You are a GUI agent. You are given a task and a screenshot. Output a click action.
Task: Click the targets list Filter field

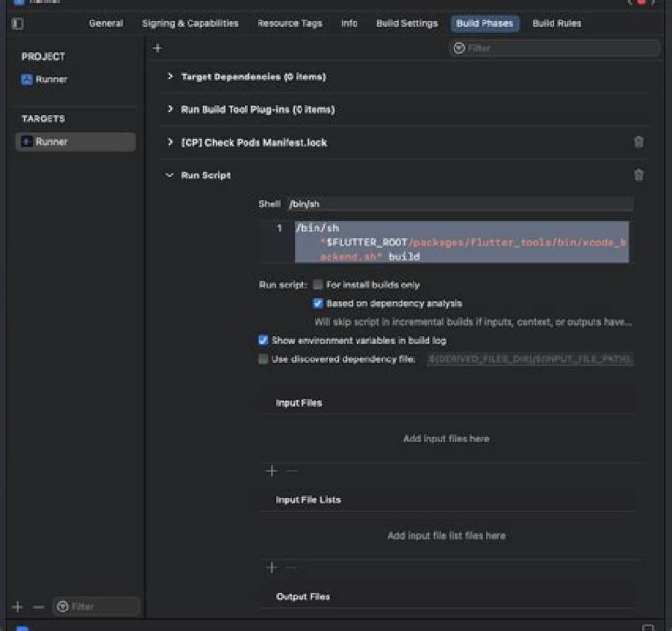coord(96,607)
